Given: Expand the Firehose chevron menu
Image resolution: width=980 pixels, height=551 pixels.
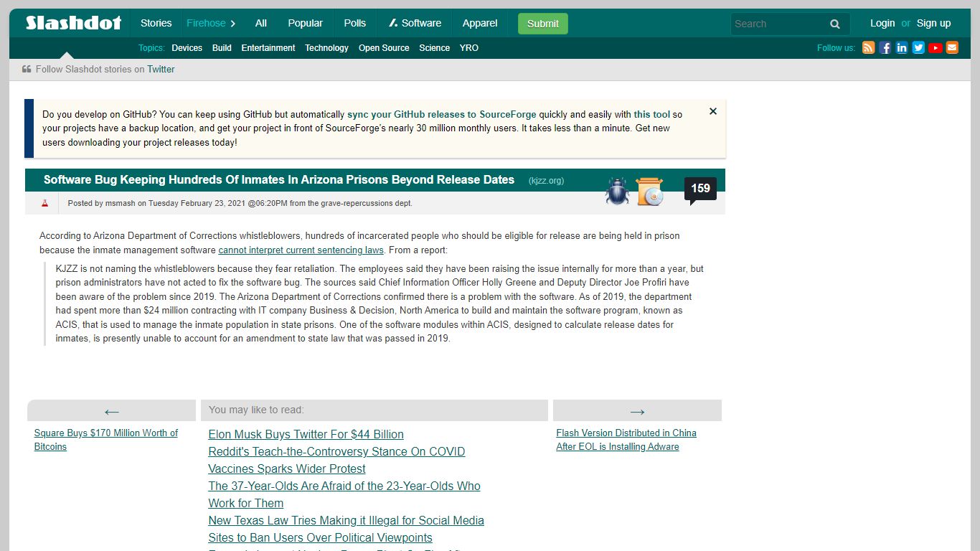Looking at the screenshot, I should coord(233,24).
